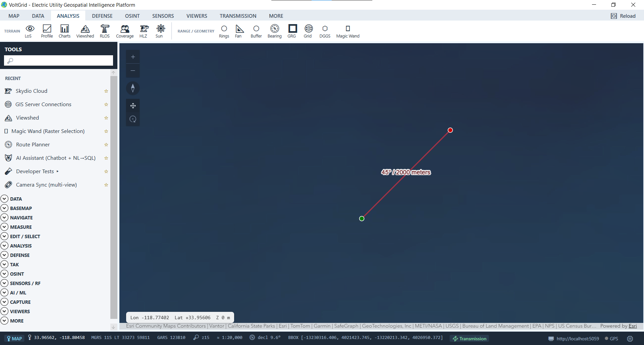Activate the Bearing tool
This screenshot has width=644, height=345.
[275, 31]
